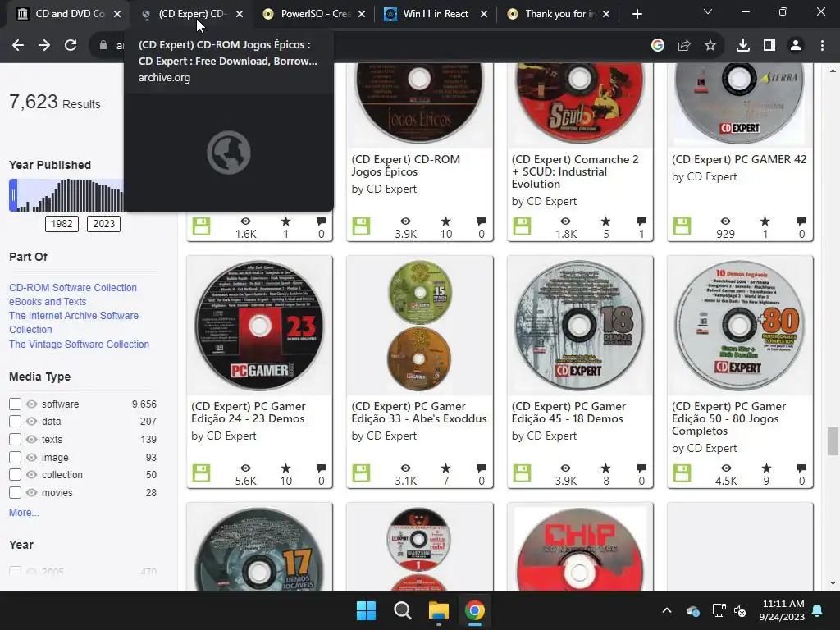Bookmark this page with star icon
This screenshot has height=630, width=840.
click(710, 46)
